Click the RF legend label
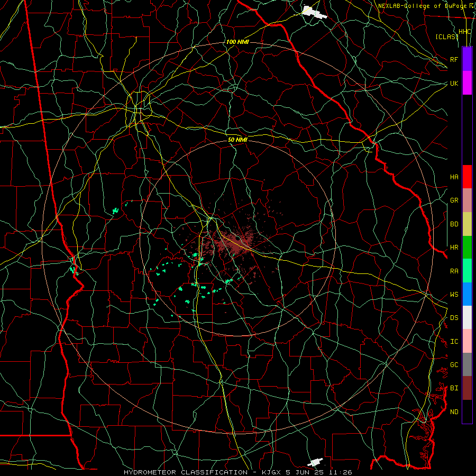The width and height of the screenshot is (476, 476). pyautogui.click(x=454, y=59)
